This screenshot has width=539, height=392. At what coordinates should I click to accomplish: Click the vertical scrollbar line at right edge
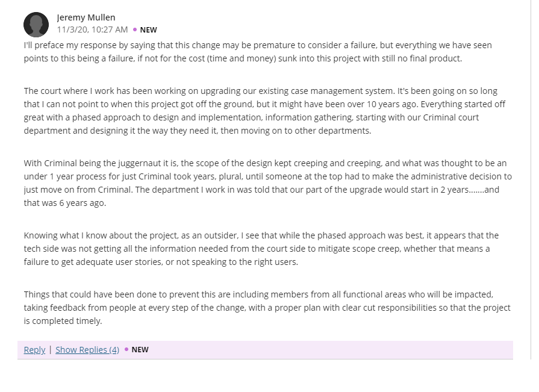point(531,179)
